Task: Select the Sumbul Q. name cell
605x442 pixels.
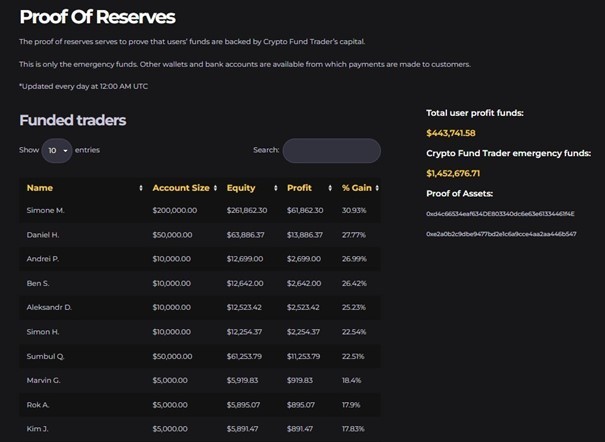Action: point(45,356)
